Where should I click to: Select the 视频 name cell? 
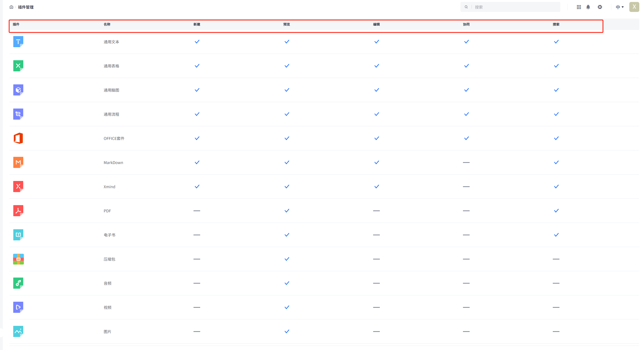point(108,308)
